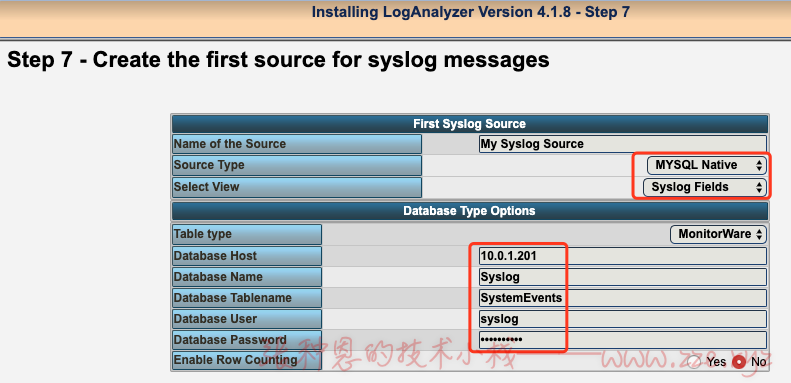
Task: Click the First Syslog Source header
Action: pos(470,124)
